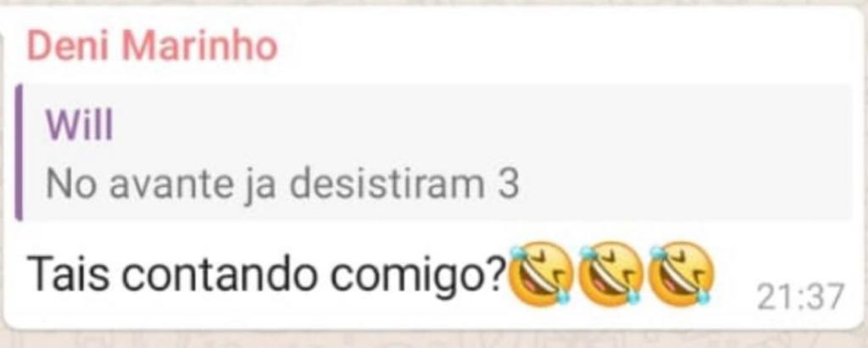The image size is (868, 348).
Task: Select the 'Tais contando comigo?' message text
Action: [267, 275]
